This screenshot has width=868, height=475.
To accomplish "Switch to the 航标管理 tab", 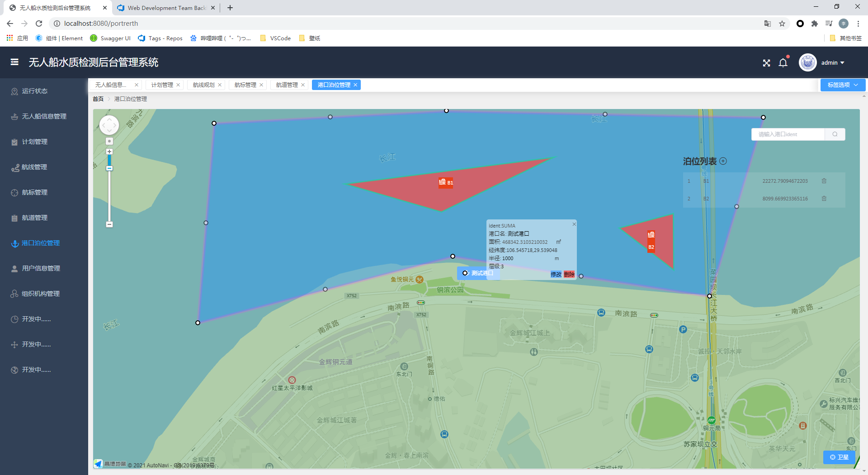I will (x=245, y=85).
